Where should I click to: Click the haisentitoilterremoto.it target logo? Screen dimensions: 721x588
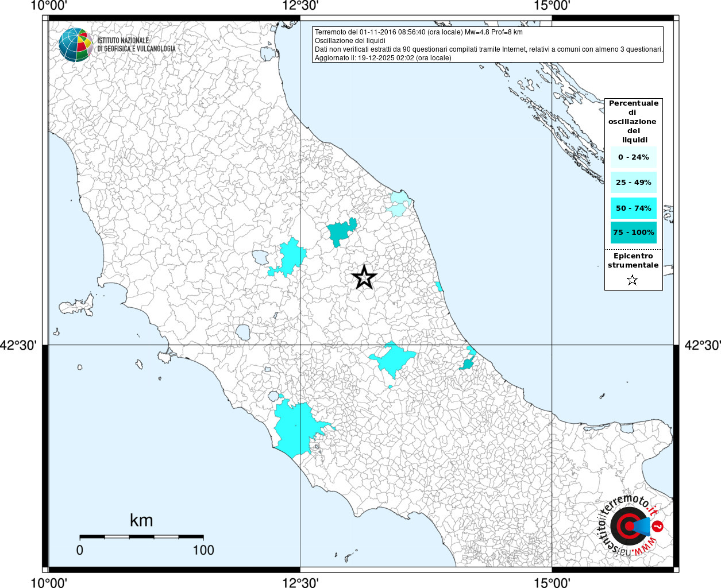(x=630, y=526)
